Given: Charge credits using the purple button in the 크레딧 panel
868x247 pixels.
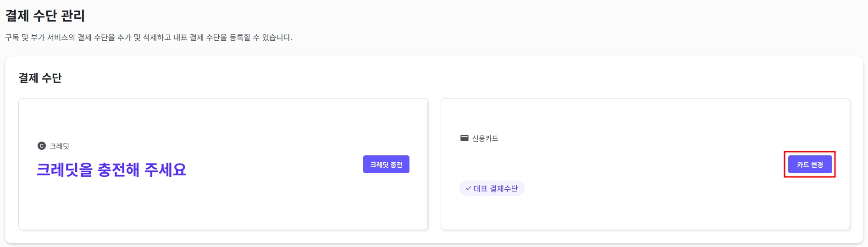Looking at the screenshot, I should 386,165.
